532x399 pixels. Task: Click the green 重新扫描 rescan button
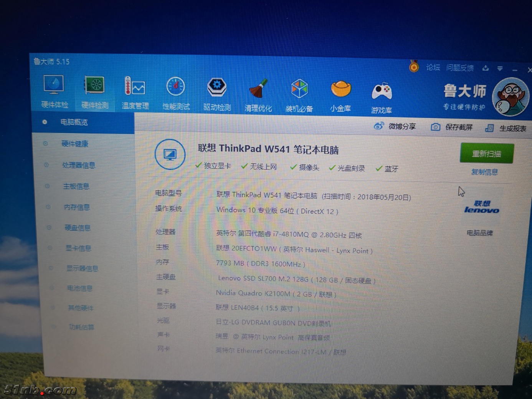[487, 154]
